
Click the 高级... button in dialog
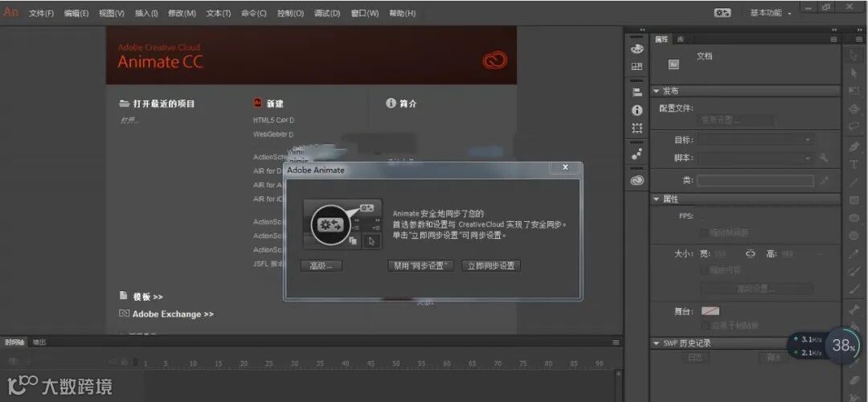[x=321, y=266]
